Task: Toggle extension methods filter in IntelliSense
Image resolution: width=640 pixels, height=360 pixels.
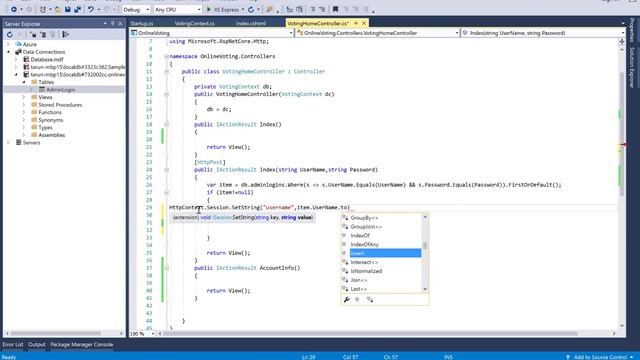Action: [x=370, y=300]
